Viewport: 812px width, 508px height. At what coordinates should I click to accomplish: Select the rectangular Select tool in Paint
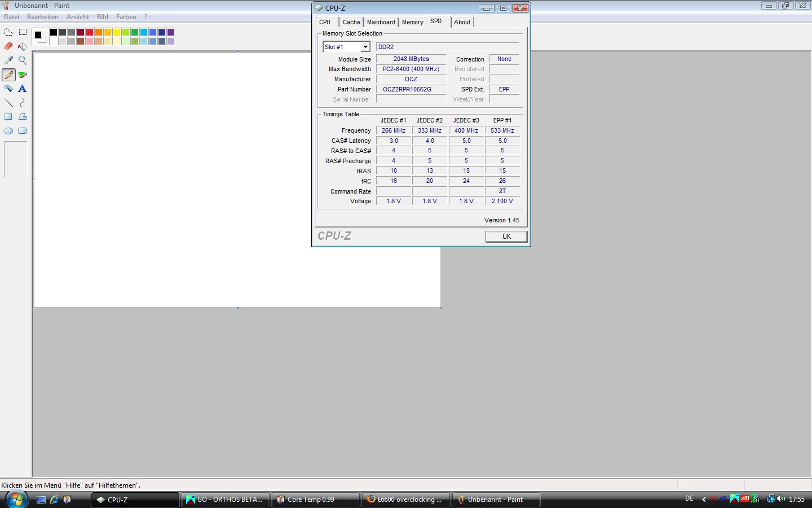(23, 32)
